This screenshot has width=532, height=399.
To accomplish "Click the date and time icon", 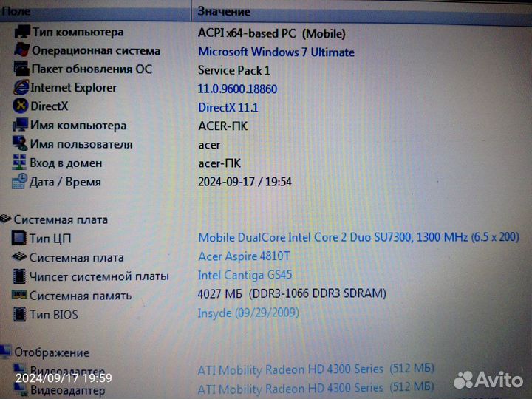I will pyautogui.click(x=19, y=181).
